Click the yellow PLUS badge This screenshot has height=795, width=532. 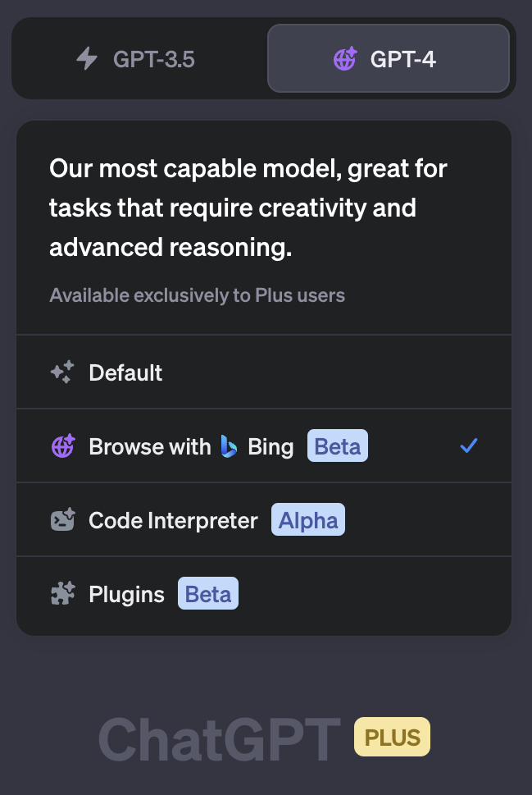(x=392, y=736)
